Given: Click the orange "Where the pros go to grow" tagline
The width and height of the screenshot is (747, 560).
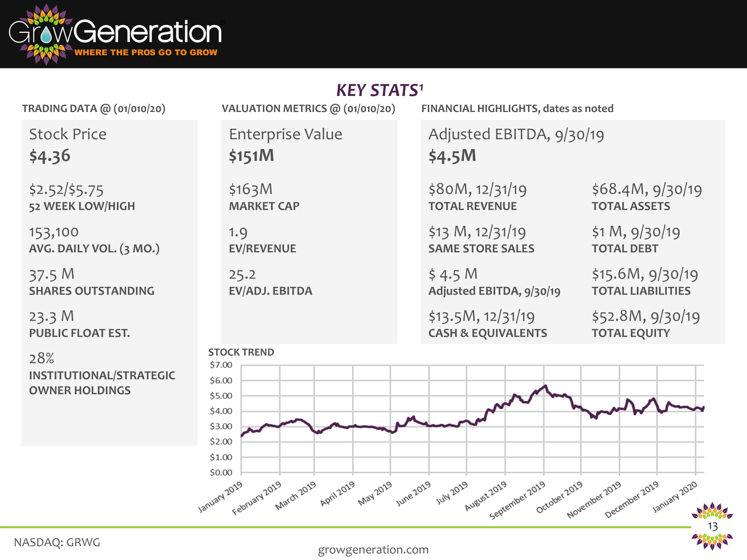Looking at the screenshot, I should tap(146, 52).
